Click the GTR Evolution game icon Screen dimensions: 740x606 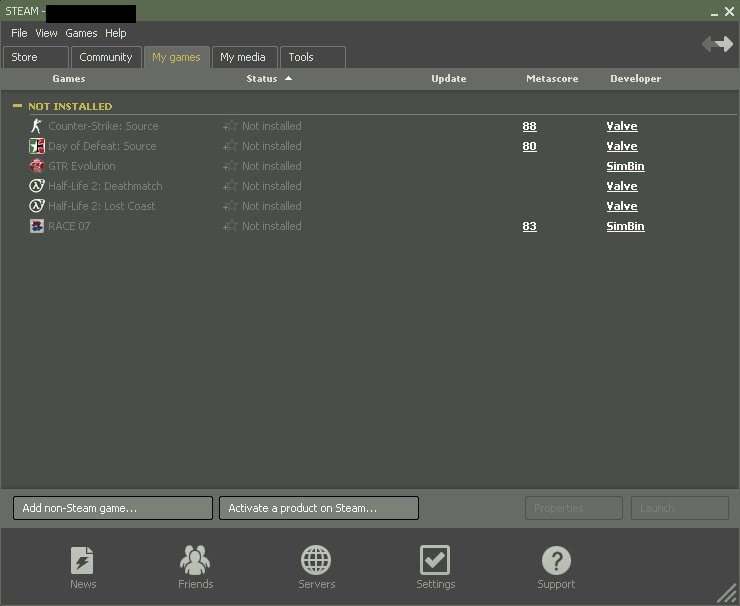[x=37, y=166]
